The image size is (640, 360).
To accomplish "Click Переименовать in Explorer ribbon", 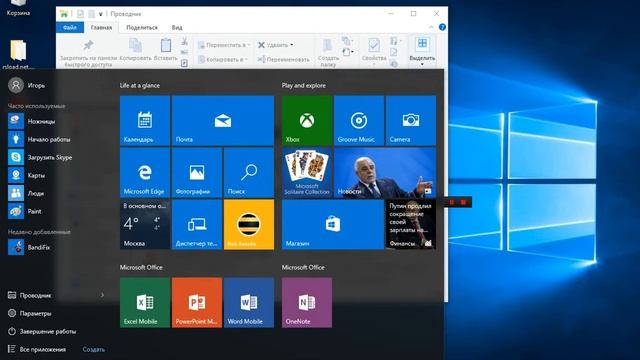I will click(283, 60).
